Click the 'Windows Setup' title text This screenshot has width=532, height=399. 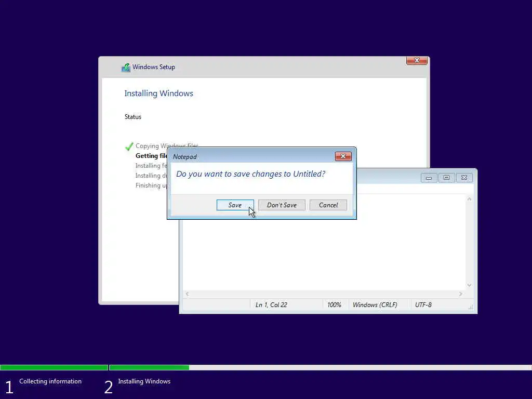[154, 67]
